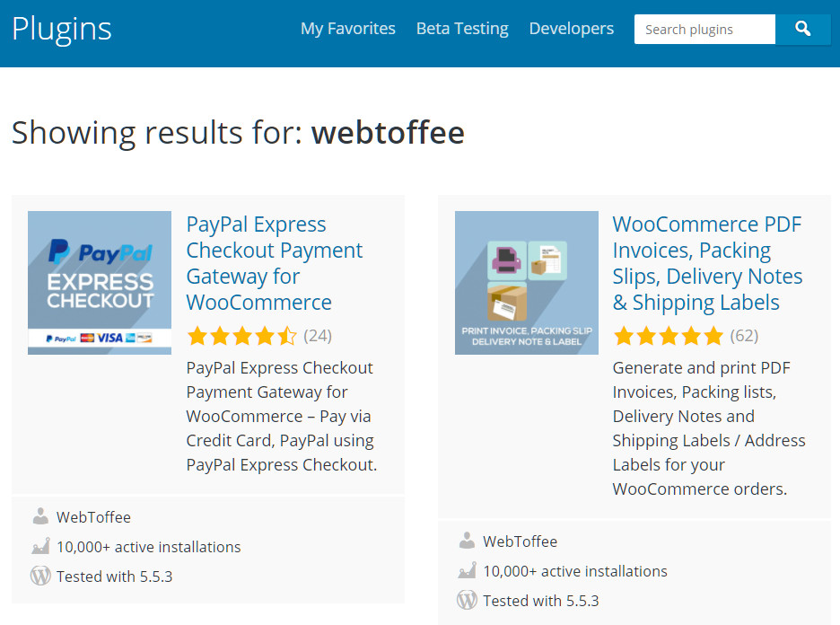This screenshot has width=840, height=625.
Task: Open PayPal Express Checkout Payment Gateway title link
Action: [x=275, y=263]
